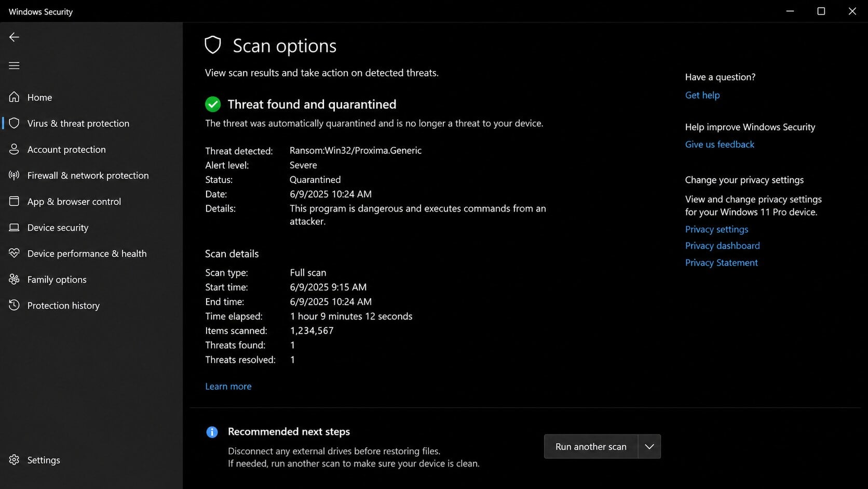
Task: Click the Threat found and quarantined heading
Action: [311, 104]
